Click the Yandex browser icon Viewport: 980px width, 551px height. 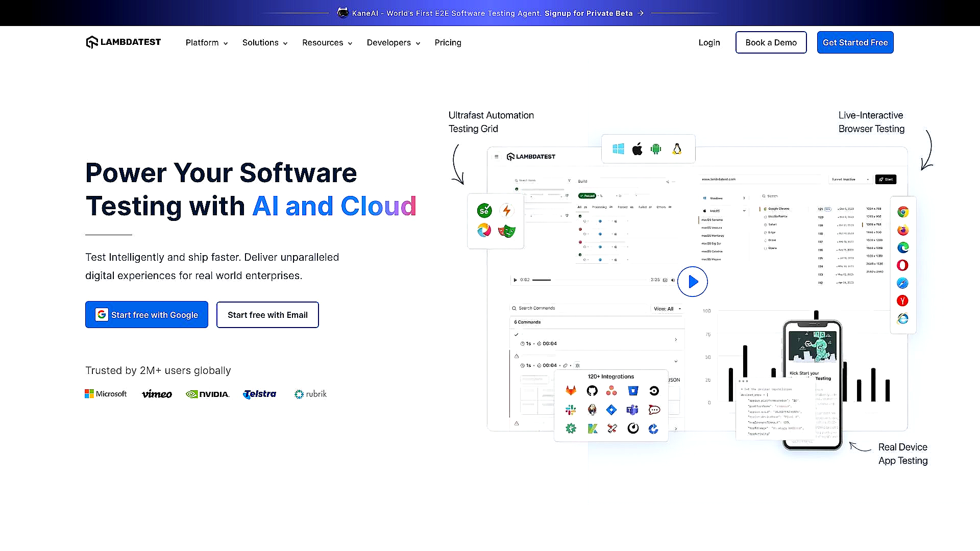[902, 300]
